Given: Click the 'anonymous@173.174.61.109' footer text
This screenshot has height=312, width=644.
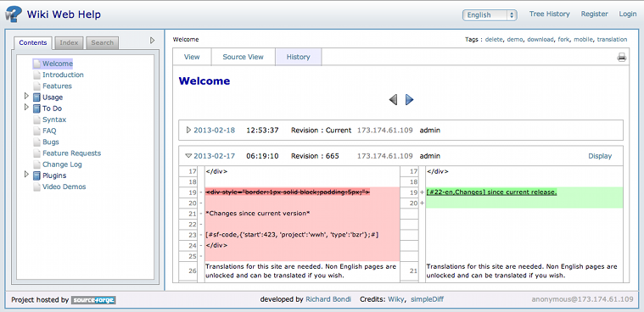Looking at the screenshot, I should 582,299.
